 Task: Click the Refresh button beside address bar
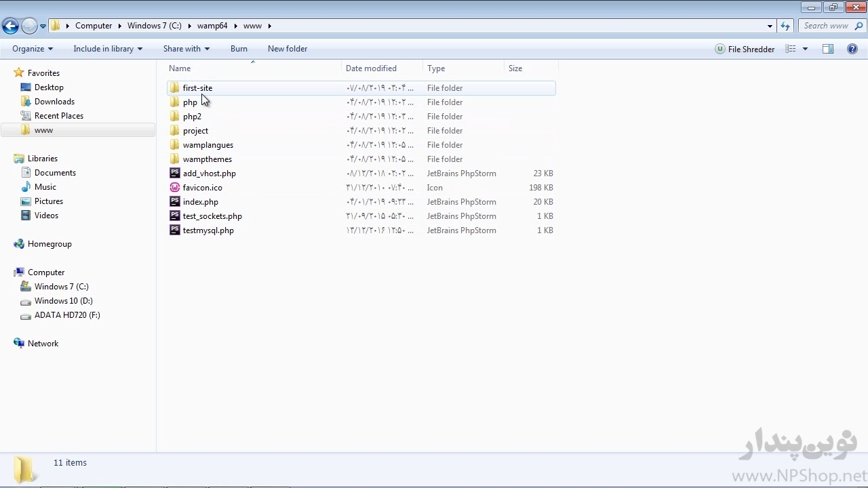click(785, 26)
